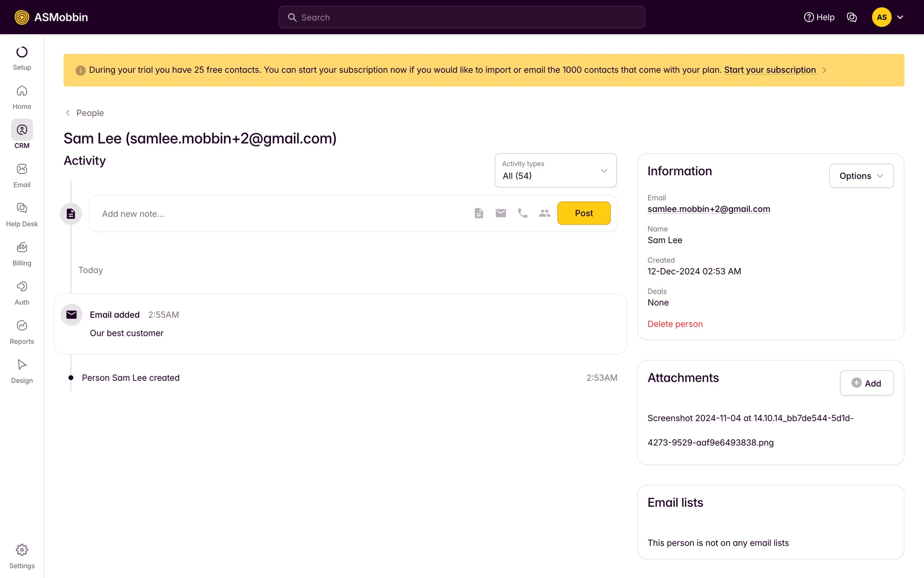This screenshot has height=578, width=924.
Task: Expand the Activity types dropdown
Action: 555,171
